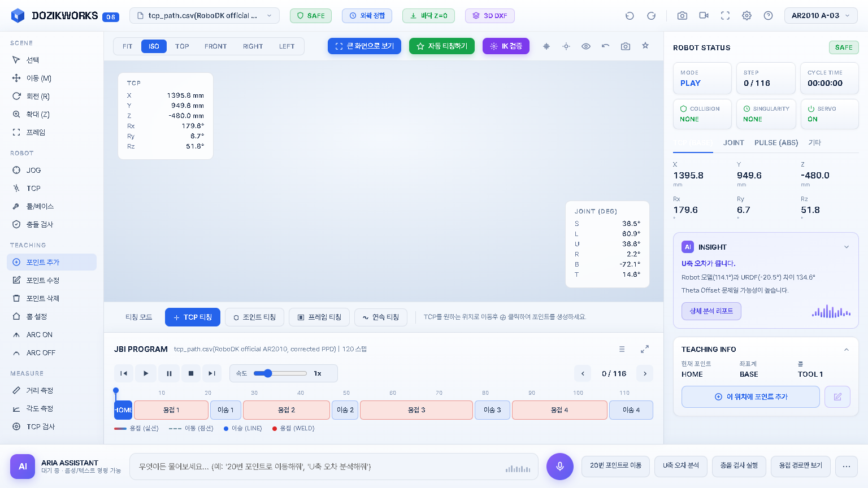Click 충돌 검사 실행 quick command
This screenshot has height=488, width=868.
pos(739,465)
